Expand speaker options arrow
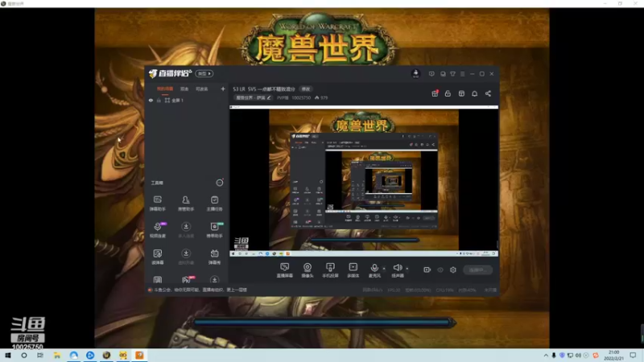 coord(407,269)
